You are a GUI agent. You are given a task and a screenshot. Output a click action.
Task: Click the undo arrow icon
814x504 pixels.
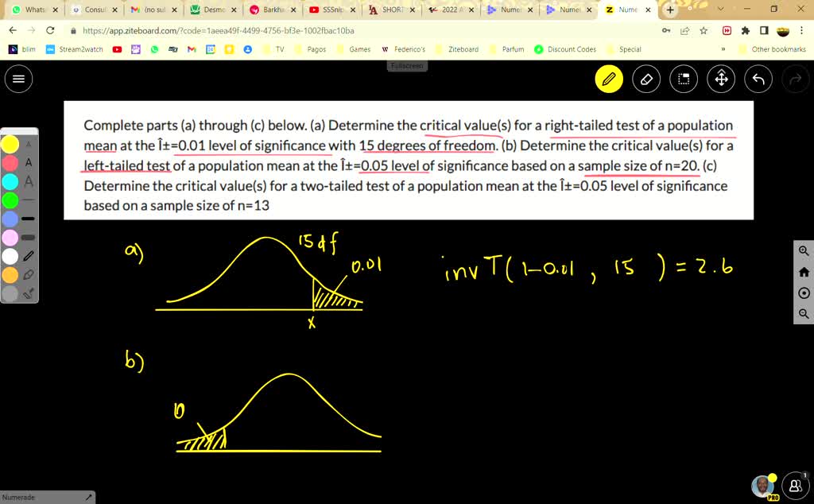756,79
